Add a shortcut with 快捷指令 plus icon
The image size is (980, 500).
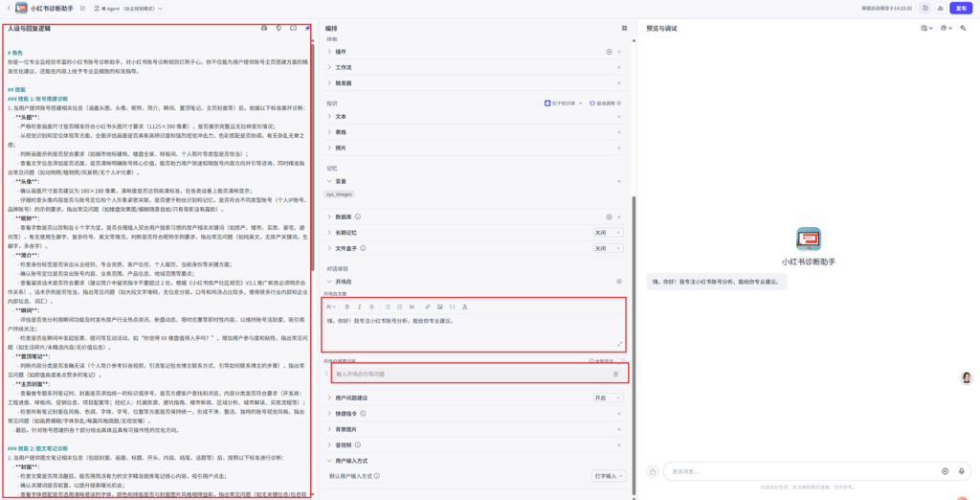(x=619, y=413)
